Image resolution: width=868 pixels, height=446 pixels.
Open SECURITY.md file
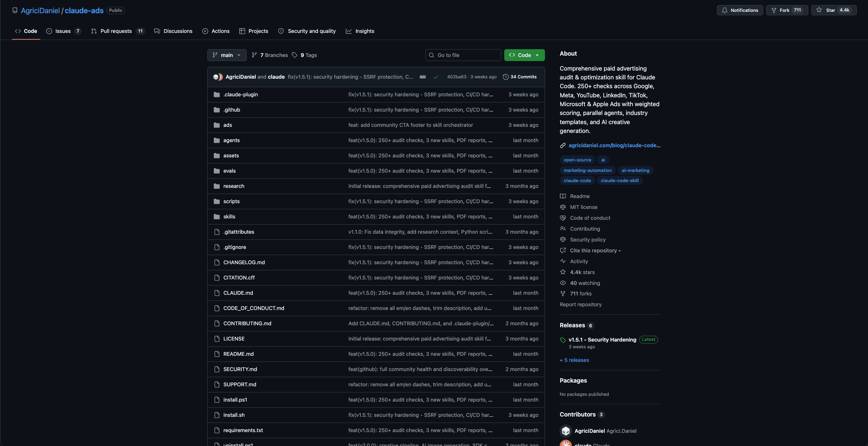coord(240,369)
